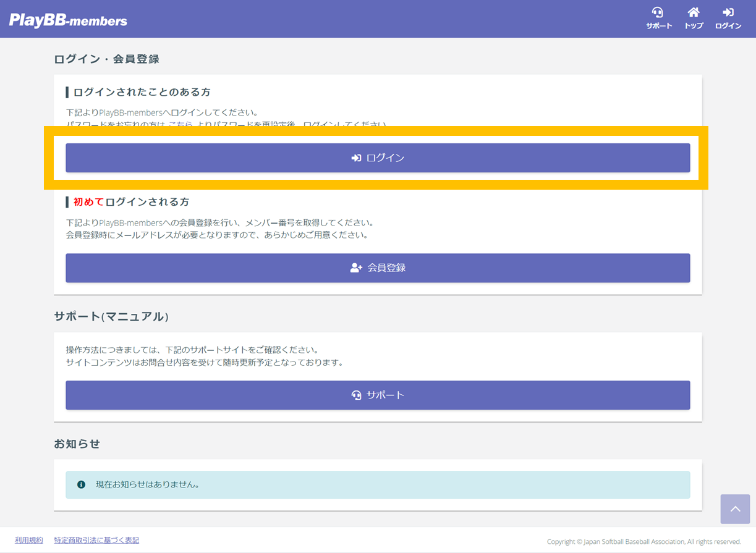756x553 pixels.
Task: Click the login arrow icon in header
Action: (x=728, y=13)
